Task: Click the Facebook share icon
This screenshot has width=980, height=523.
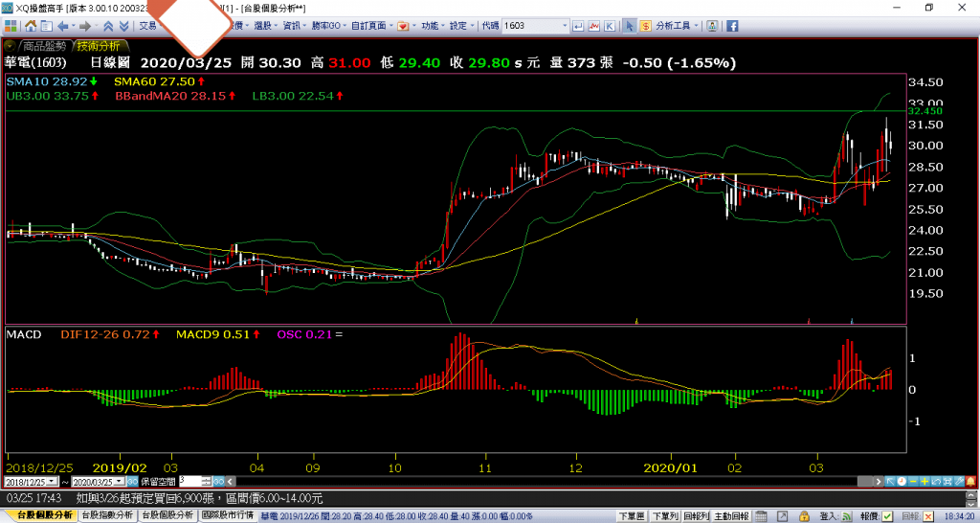Action: 732,26
